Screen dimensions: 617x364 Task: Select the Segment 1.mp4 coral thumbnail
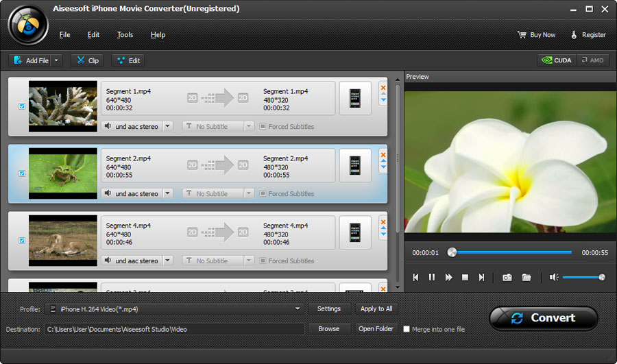click(63, 106)
